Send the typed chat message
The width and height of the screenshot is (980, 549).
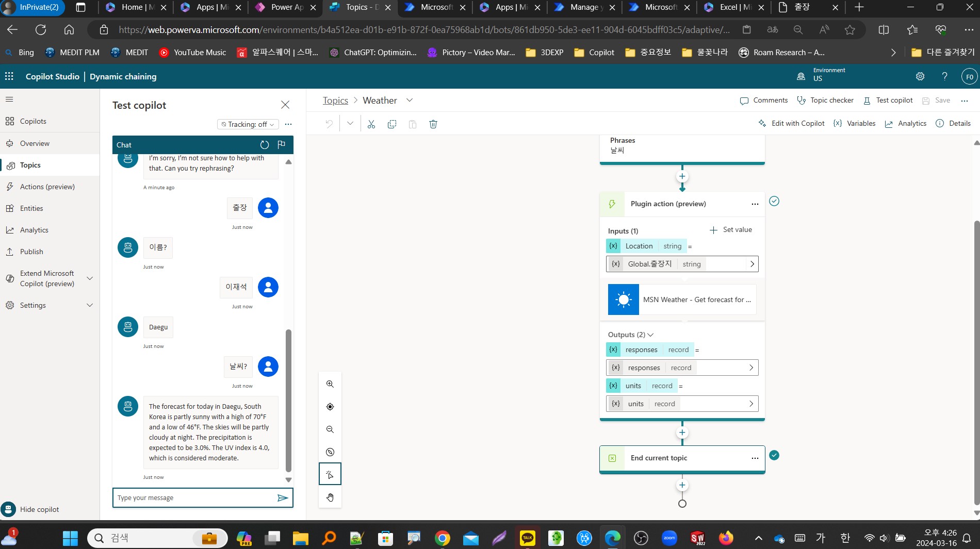283,498
